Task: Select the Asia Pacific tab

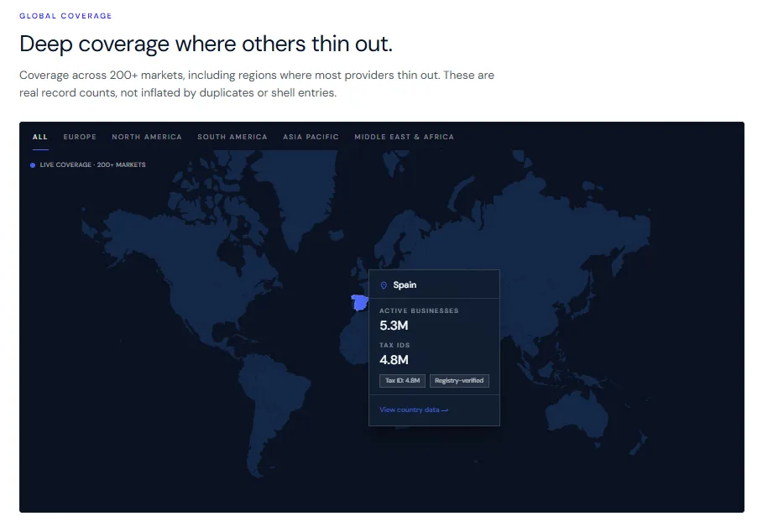Action: coord(311,137)
